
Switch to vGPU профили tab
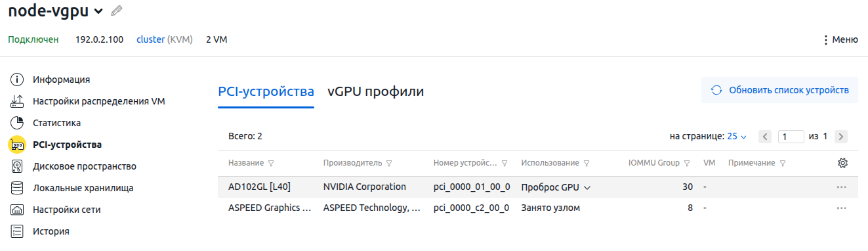click(x=376, y=91)
